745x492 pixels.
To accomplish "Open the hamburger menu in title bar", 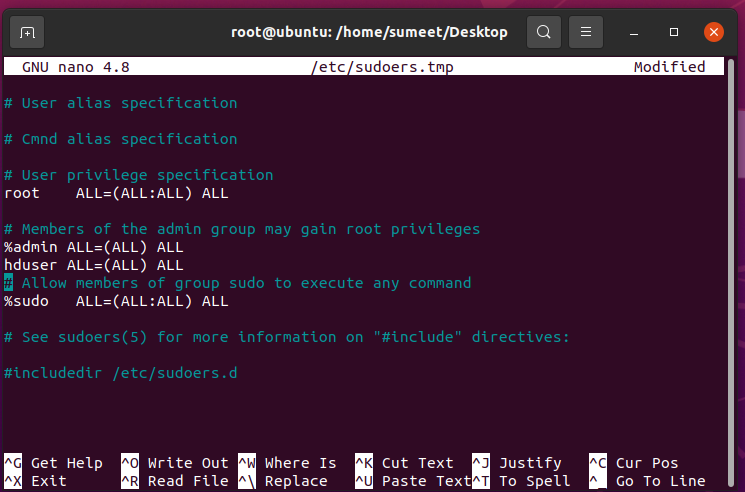I will click(x=586, y=32).
